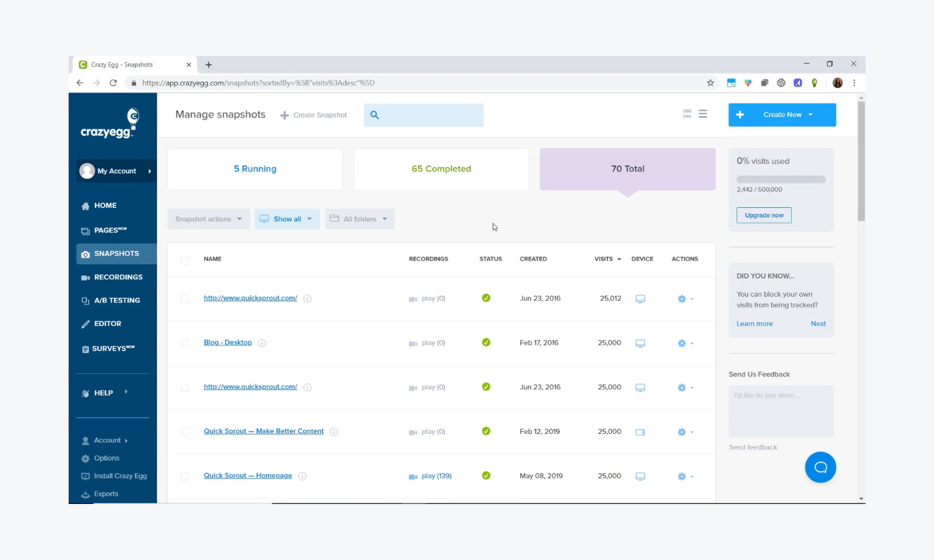The width and height of the screenshot is (934, 560).
Task: Click the snapshot search field
Action: pos(424,115)
